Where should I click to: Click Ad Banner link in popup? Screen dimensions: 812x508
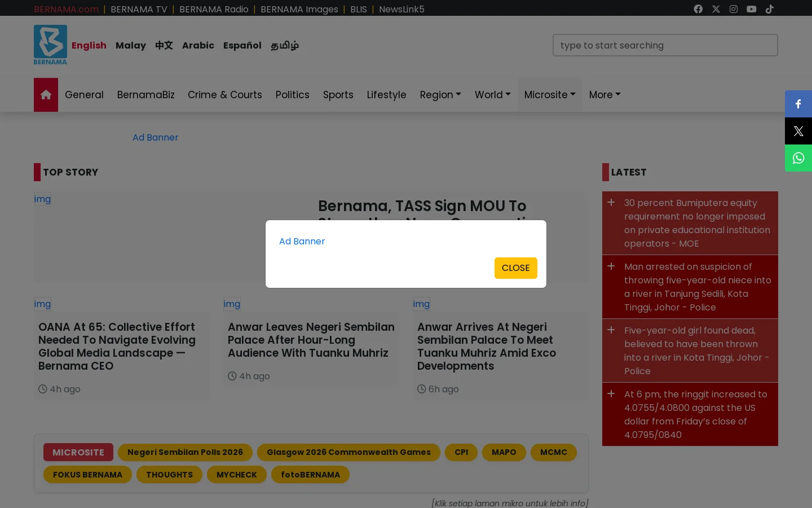tap(302, 241)
